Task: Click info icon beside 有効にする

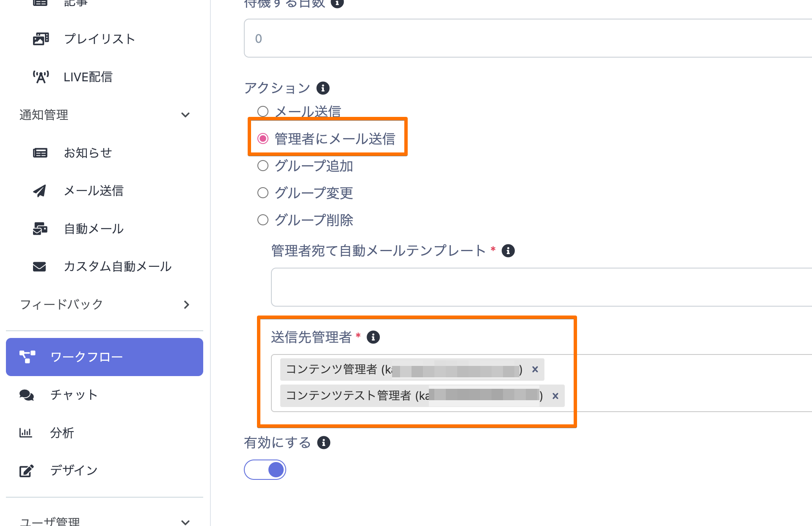Action: tap(324, 443)
